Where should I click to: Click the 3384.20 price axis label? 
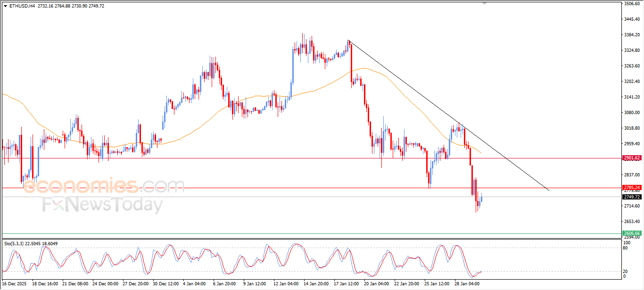(631, 35)
